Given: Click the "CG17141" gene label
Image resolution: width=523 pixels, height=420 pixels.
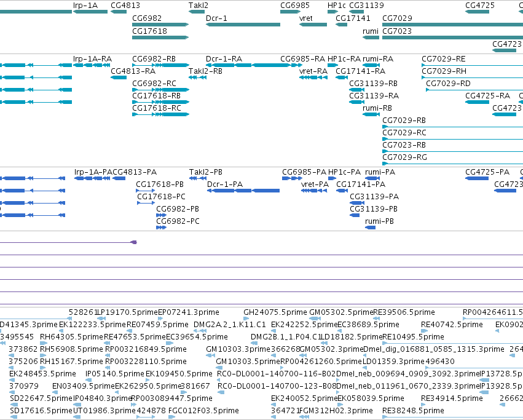Looking at the screenshot, I should pyautogui.click(x=353, y=18).
